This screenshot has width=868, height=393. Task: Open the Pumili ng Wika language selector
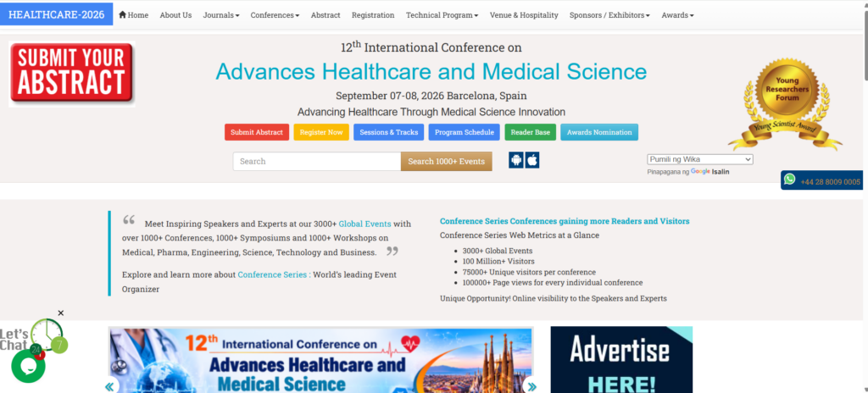699,159
